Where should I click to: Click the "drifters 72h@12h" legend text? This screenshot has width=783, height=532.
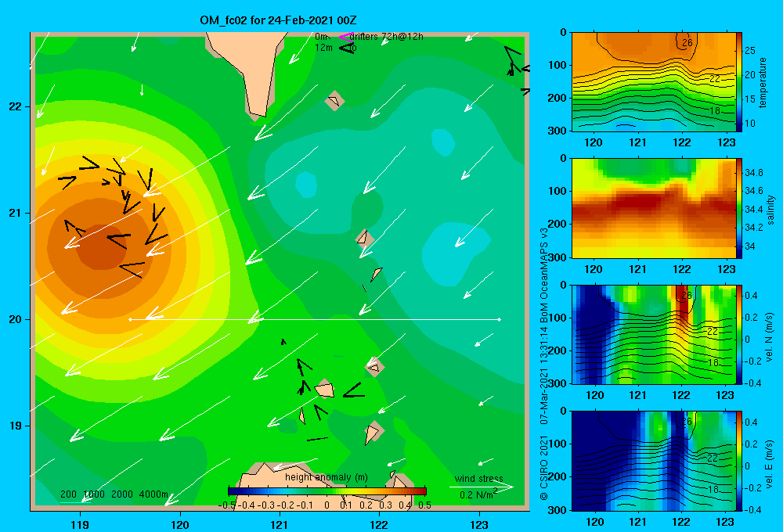click(x=387, y=37)
